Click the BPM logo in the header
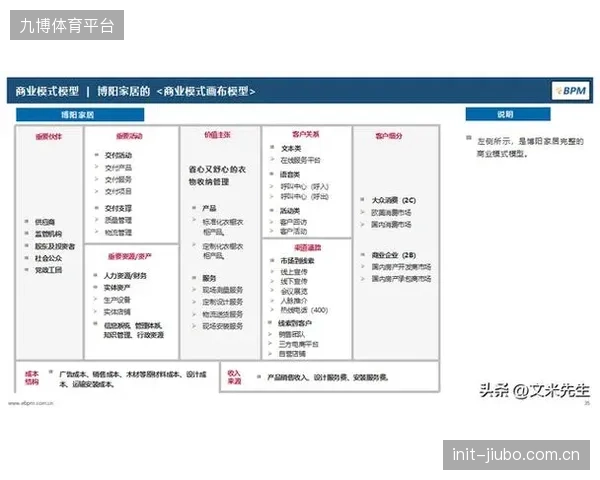The image size is (600, 480). pyautogui.click(x=570, y=91)
